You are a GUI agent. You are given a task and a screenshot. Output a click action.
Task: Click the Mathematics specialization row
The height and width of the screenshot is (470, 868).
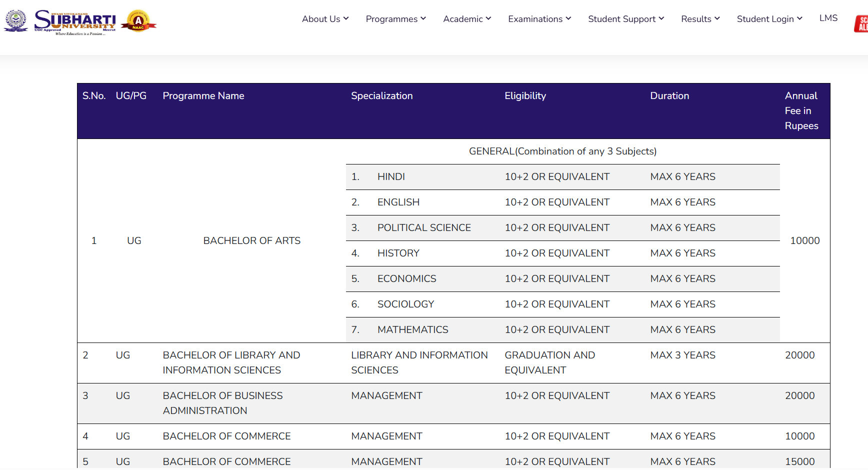[x=412, y=330]
